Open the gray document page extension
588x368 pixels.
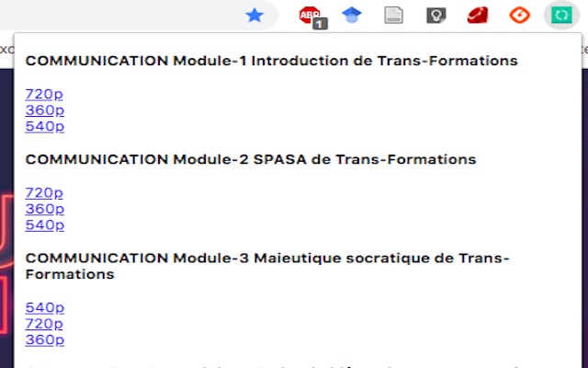394,16
